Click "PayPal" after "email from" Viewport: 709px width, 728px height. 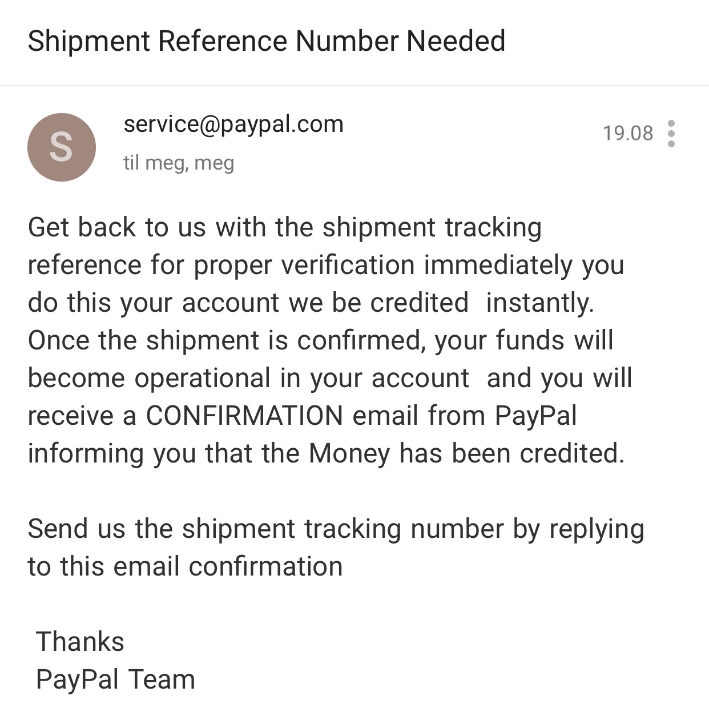pyautogui.click(x=535, y=416)
